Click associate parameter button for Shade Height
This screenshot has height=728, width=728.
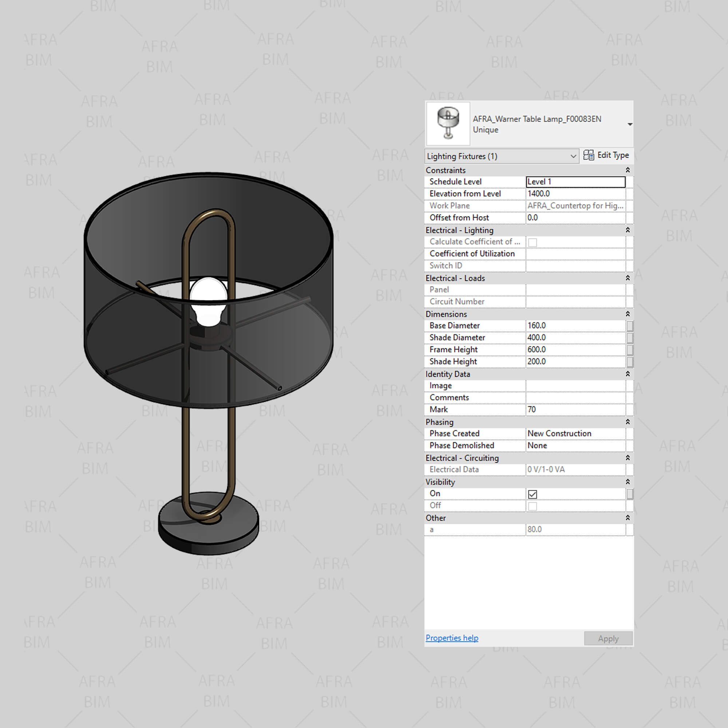click(x=630, y=362)
